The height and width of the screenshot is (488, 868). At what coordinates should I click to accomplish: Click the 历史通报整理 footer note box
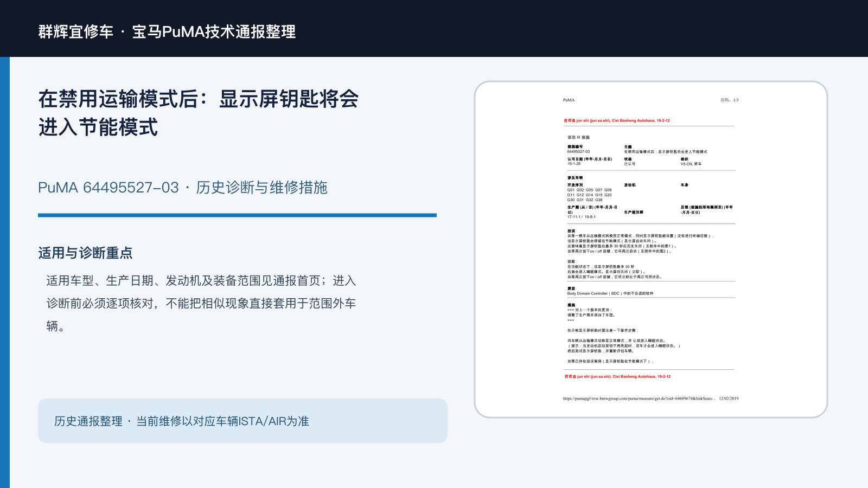(x=242, y=421)
